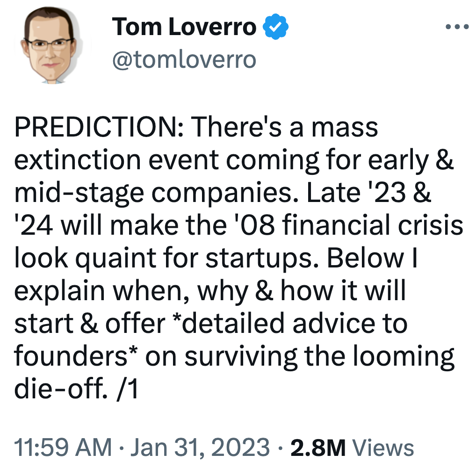The width and height of the screenshot is (476, 476).
Task: Click on "Late '23" in the tweet
Action: pyautogui.click(x=356, y=193)
